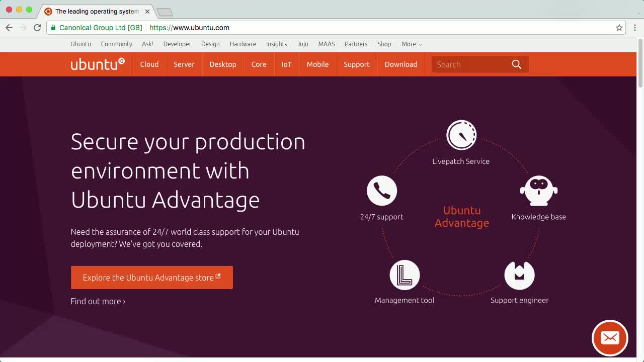The height and width of the screenshot is (362, 644).
Task: Open the MAAS link
Action: click(327, 44)
